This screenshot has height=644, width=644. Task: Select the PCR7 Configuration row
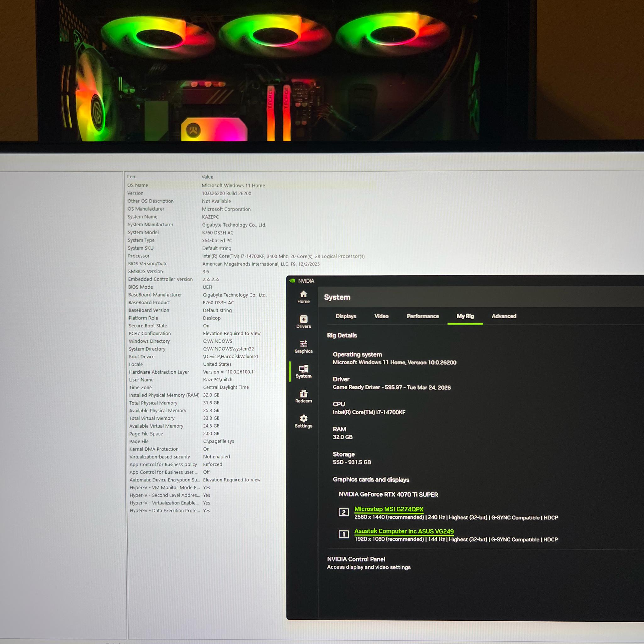coord(195,333)
